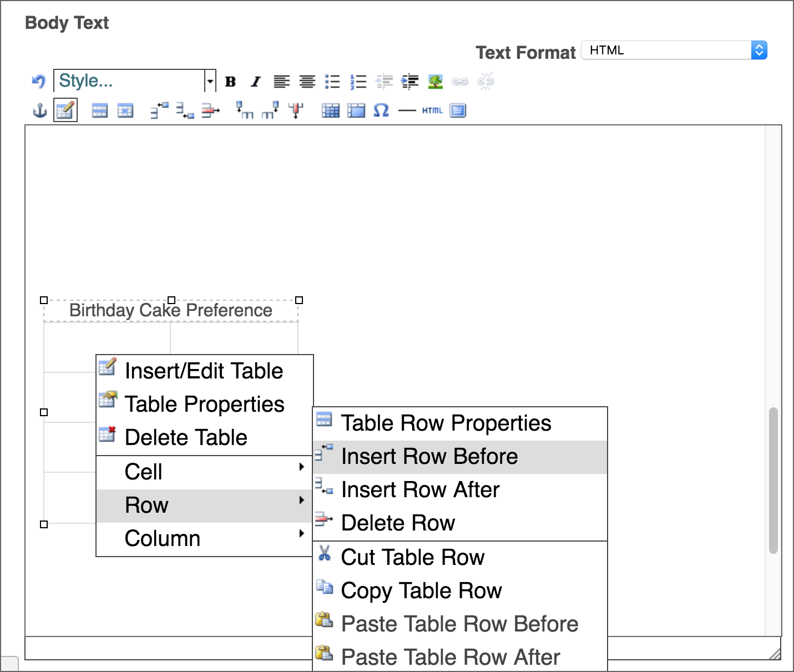
Task: Select Insert Row Before in submenu
Action: pos(460,457)
